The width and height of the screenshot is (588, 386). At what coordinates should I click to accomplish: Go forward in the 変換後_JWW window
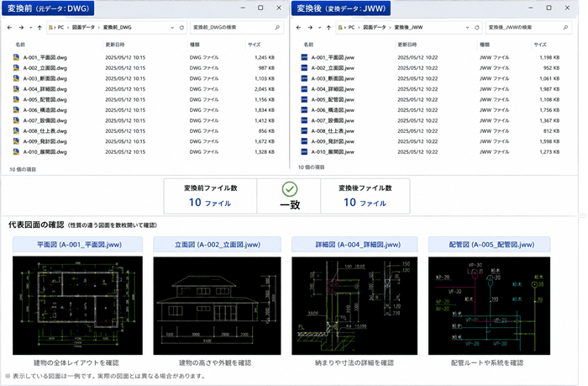tap(310, 28)
